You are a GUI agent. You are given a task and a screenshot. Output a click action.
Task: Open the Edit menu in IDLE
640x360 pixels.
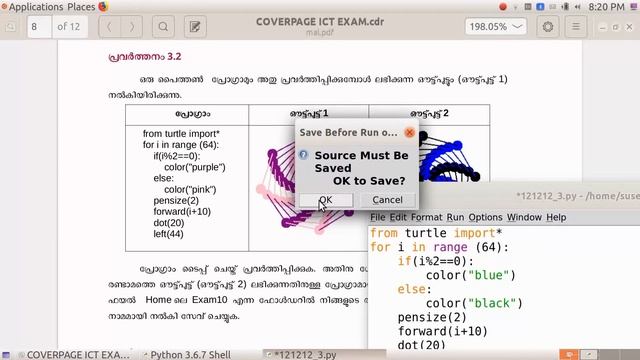pyautogui.click(x=398, y=217)
